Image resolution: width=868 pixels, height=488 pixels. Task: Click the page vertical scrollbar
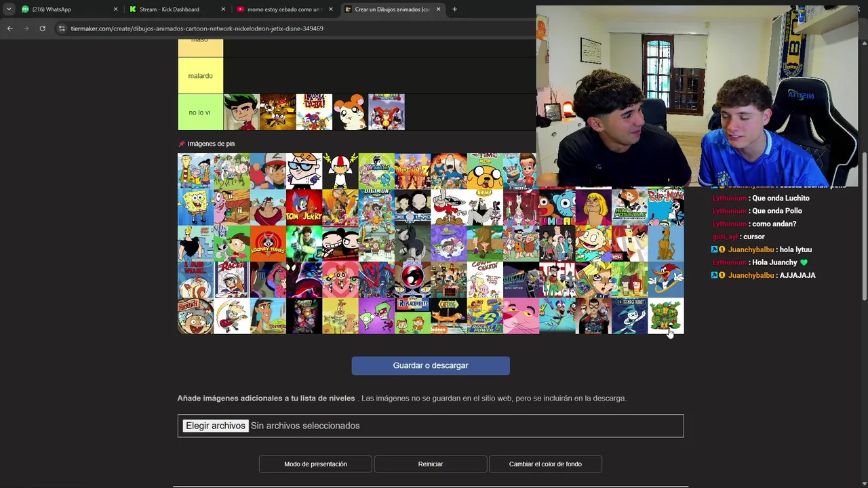point(864,227)
